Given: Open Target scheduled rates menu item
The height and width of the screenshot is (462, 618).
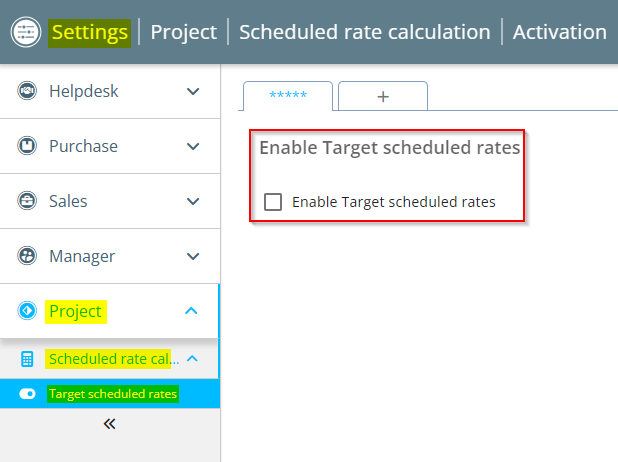Looking at the screenshot, I should (x=112, y=394).
